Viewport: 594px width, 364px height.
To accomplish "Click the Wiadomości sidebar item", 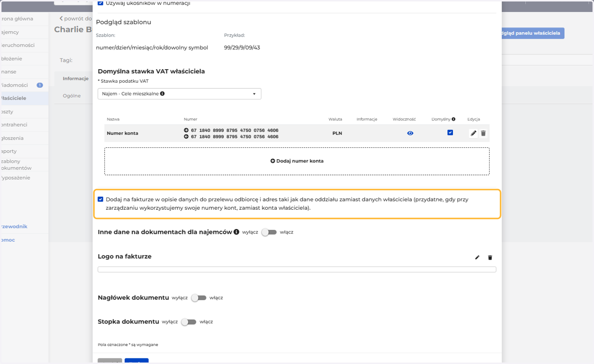I will click(24, 85).
